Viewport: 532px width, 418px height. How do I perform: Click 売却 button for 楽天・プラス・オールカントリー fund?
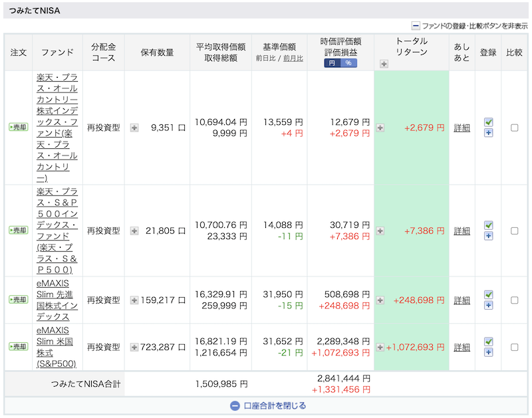tap(19, 128)
